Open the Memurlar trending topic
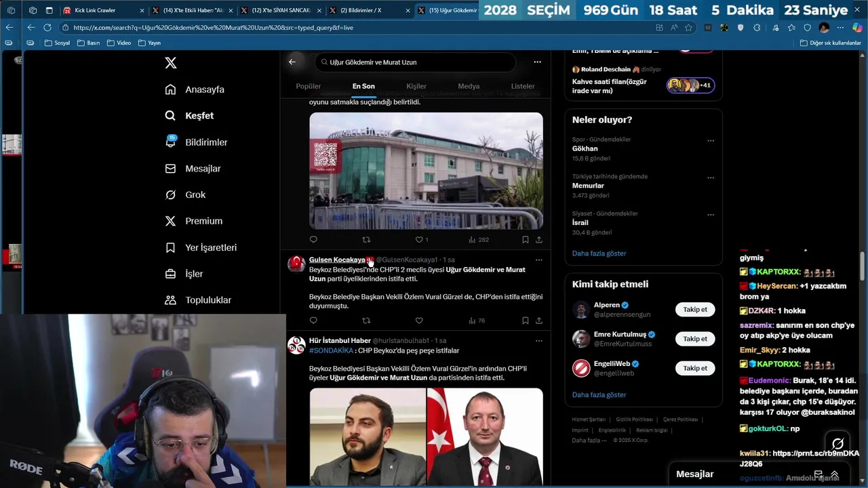The height and width of the screenshot is (488, 868). click(x=588, y=186)
